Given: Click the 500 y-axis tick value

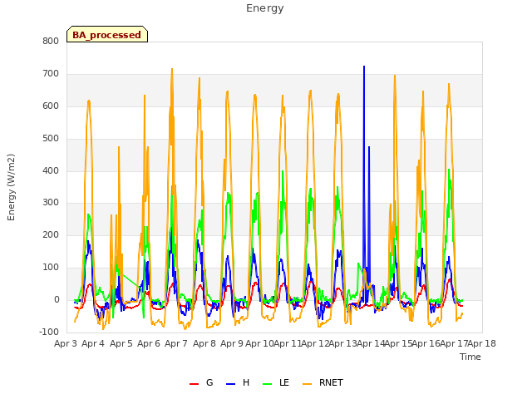Looking at the screenshot, I should pos(51,139).
